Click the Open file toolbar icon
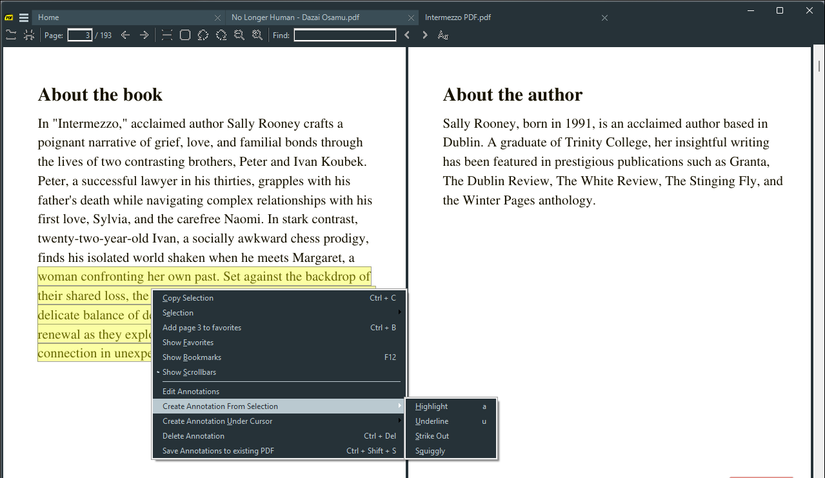Screen dimensions: 825x478 (x=11, y=35)
